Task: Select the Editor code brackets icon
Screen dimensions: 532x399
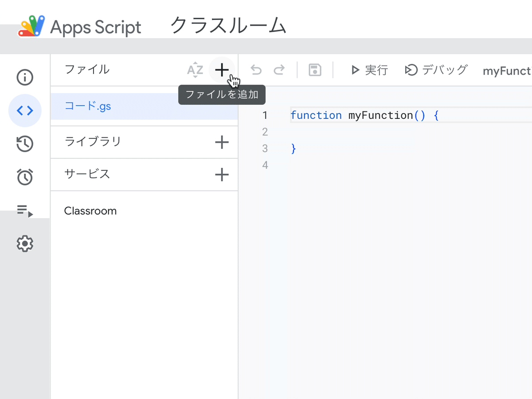Action: (25, 111)
